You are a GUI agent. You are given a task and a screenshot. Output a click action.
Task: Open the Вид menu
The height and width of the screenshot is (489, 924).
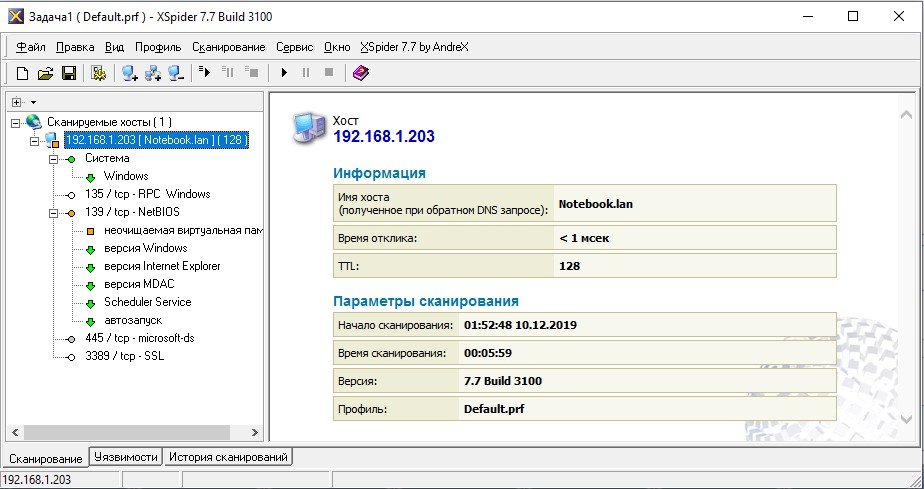[115, 47]
